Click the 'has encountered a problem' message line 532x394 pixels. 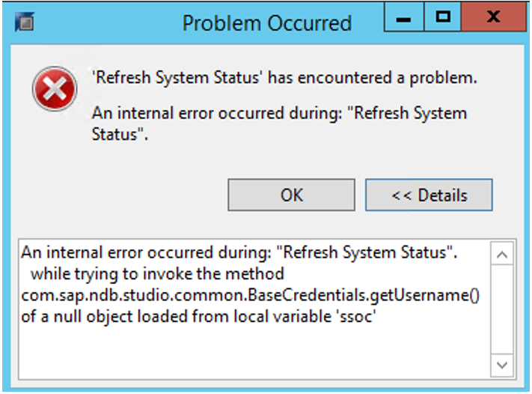click(284, 77)
